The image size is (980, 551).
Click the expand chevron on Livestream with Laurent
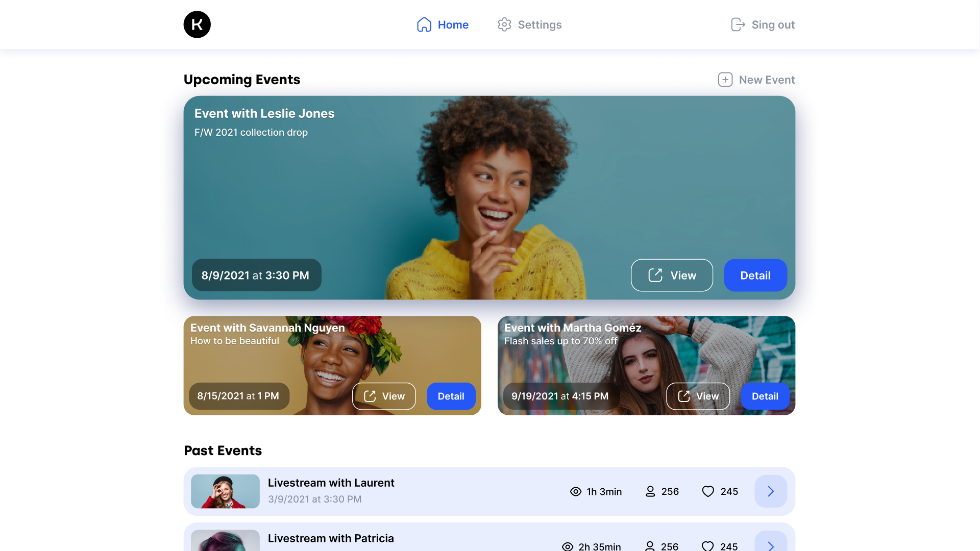click(x=771, y=491)
